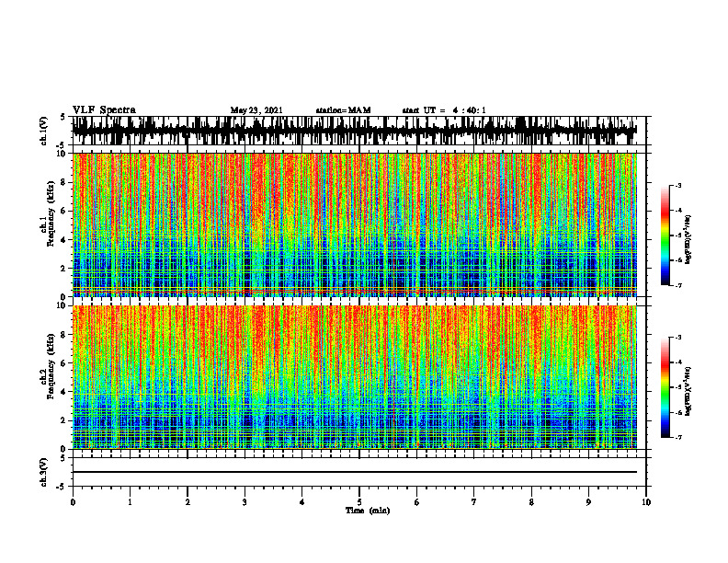728x563 pixels.
Task: Click the "ch.3(V)" axis label
Action: 44,472
